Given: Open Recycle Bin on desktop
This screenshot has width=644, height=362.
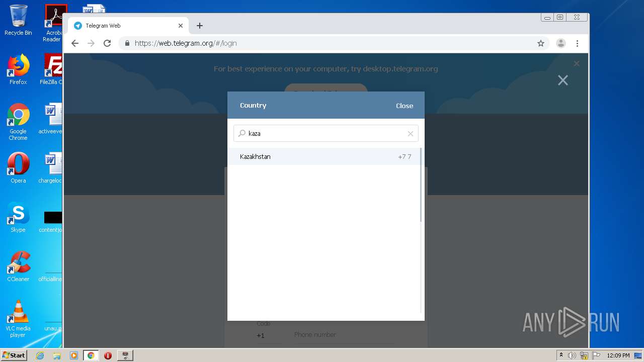Looking at the screenshot, I should coord(18,20).
